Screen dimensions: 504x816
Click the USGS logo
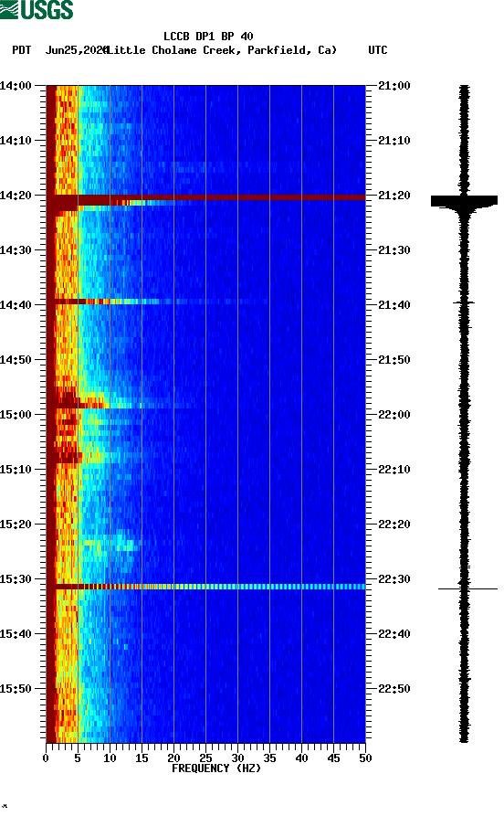click(37, 10)
